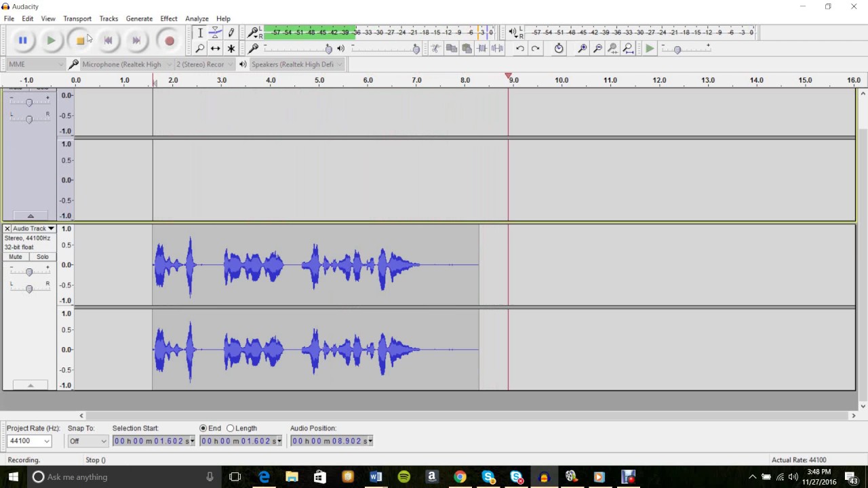
Task: Click the play-at-speed slider
Action: point(686,48)
